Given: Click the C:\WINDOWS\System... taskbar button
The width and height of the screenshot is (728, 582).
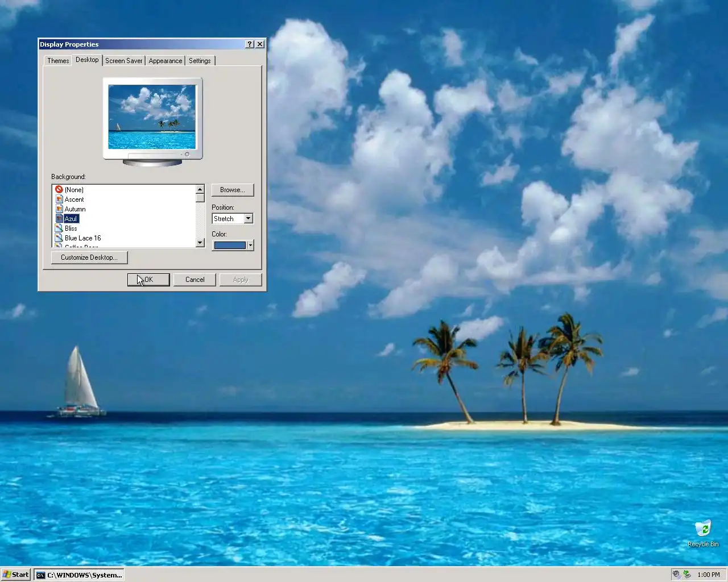Looking at the screenshot, I should [79, 575].
